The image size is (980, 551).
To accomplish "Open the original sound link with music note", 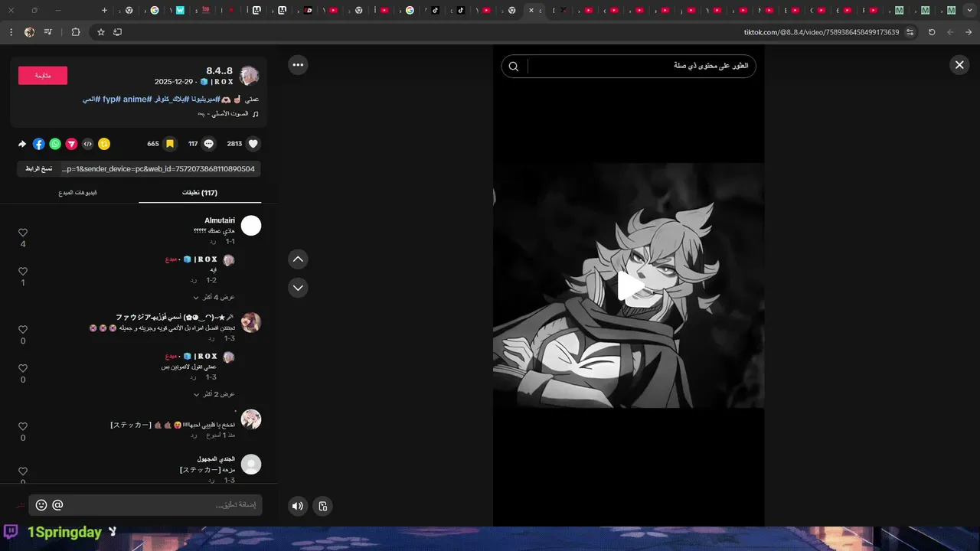I will [228, 114].
